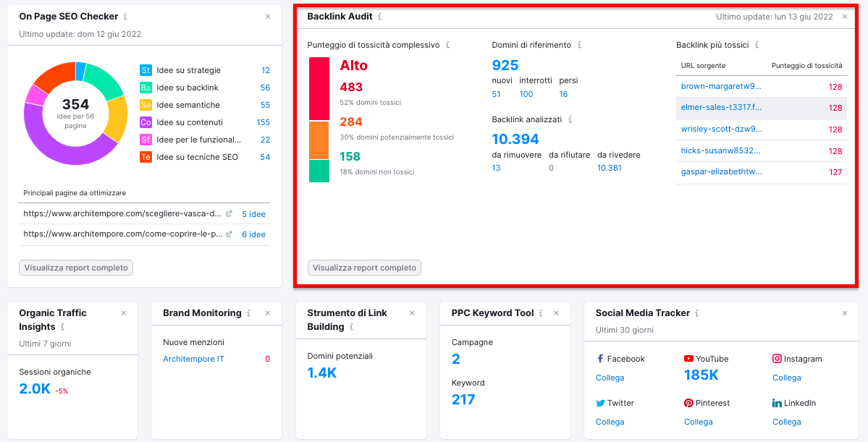The width and height of the screenshot is (868, 442).
Task: Click info icon beside Backlink più tossici
Action: (757, 45)
